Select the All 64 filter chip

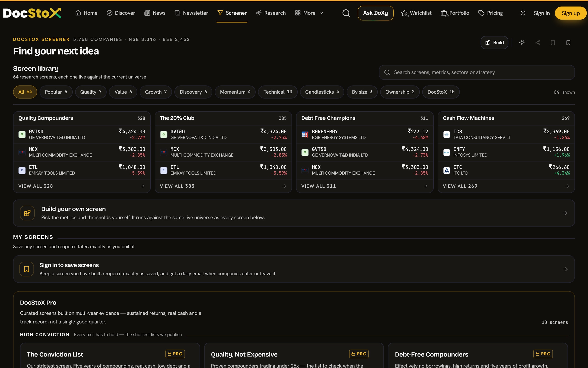tap(25, 92)
